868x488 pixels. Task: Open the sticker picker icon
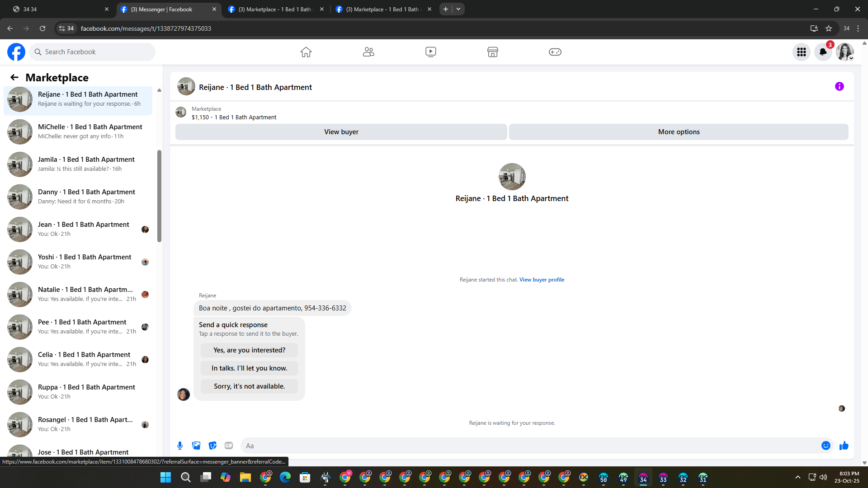[x=212, y=446]
